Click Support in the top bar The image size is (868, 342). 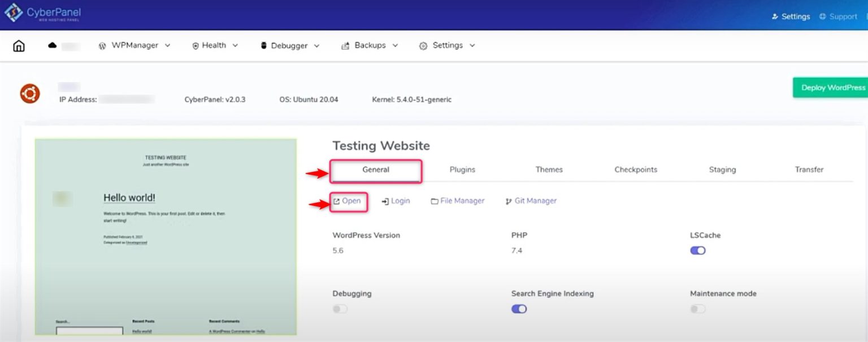coord(843,17)
